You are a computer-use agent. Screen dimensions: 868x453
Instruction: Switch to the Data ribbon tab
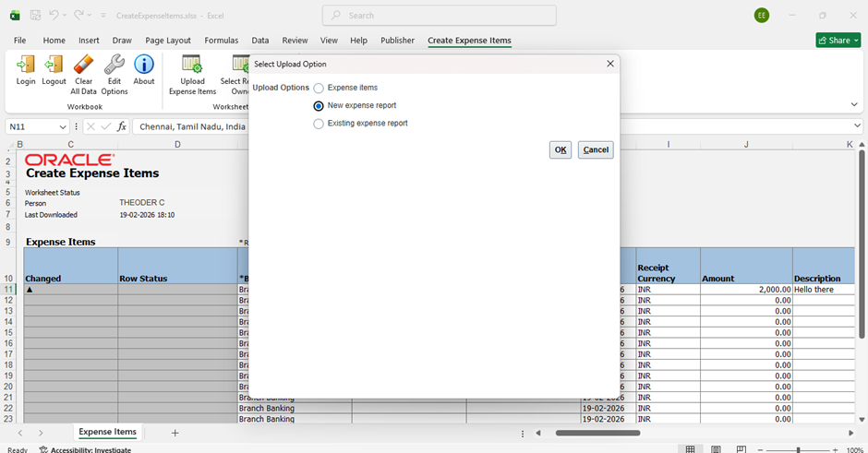click(260, 41)
